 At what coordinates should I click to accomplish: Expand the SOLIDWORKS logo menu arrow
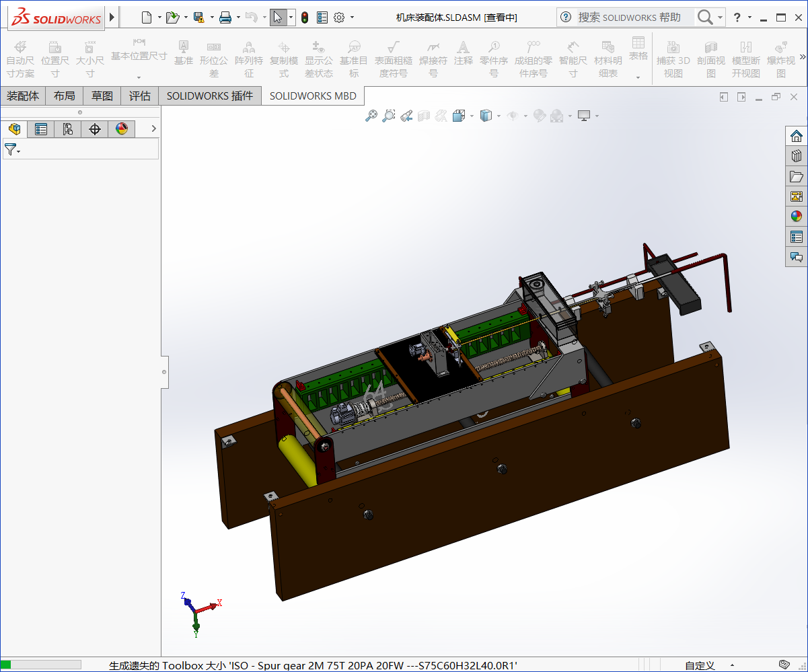pyautogui.click(x=112, y=17)
